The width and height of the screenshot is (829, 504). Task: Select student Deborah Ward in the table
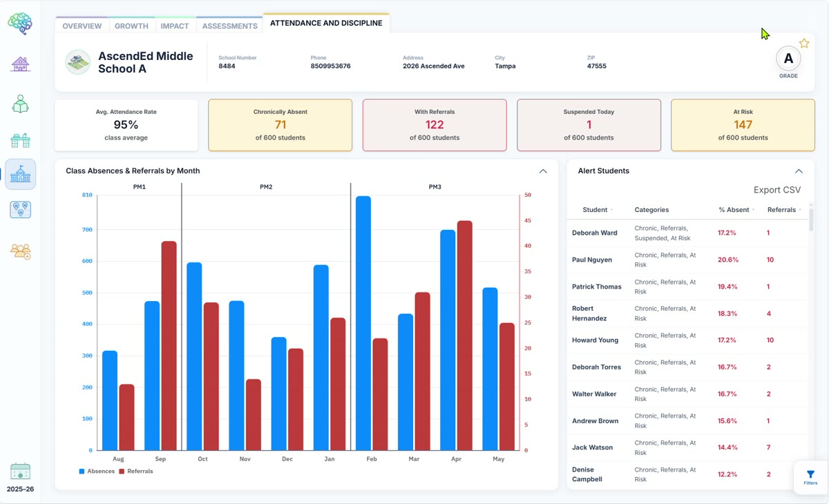coord(595,233)
